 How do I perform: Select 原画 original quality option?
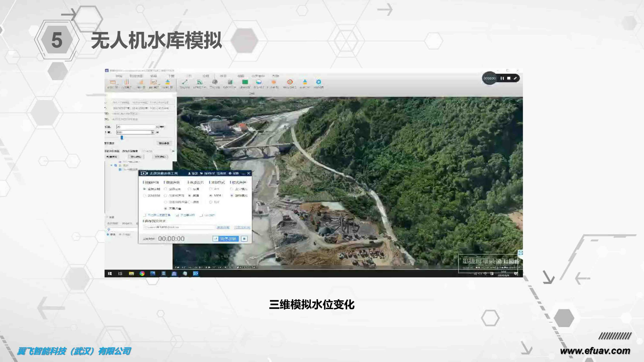point(194,202)
